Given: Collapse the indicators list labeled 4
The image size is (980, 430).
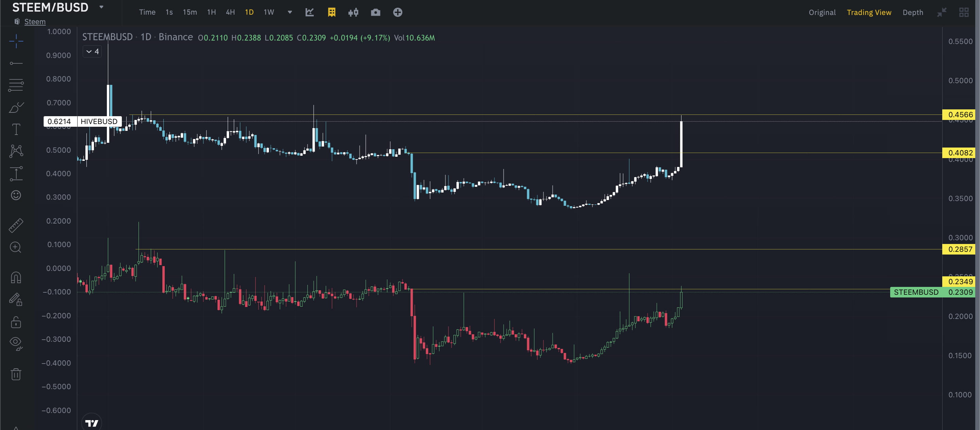Looking at the screenshot, I should pyautogui.click(x=92, y=51).
